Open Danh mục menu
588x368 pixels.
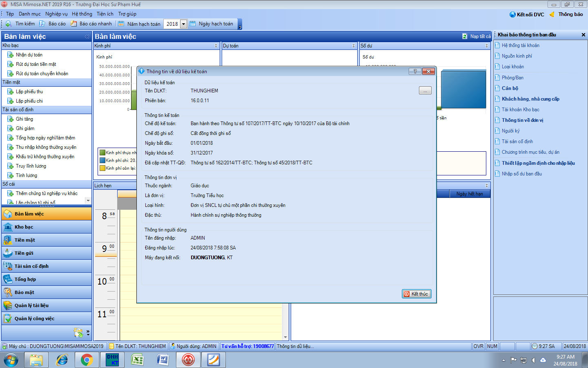click(29, 14)
